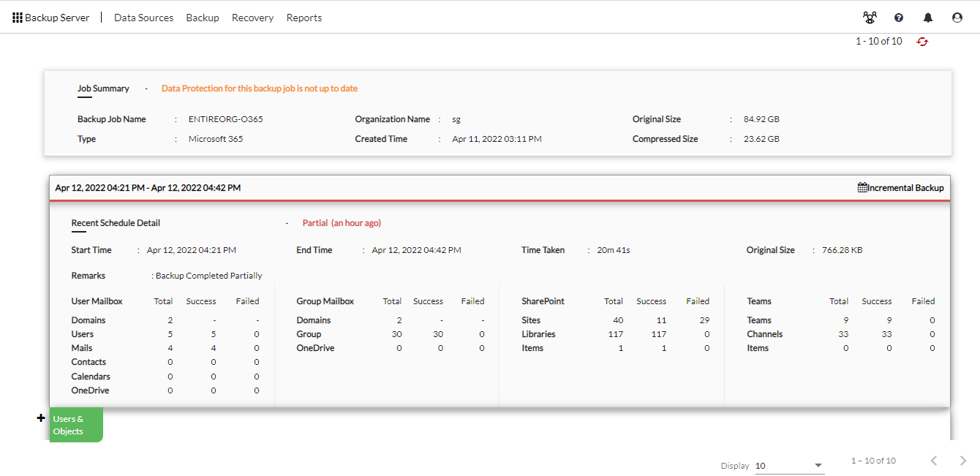Image resolution: width=980 pixels, height=476 pixels.
Task: Click the Teams Channels row label
Action: pyautogui.click(x=764, y=334)
